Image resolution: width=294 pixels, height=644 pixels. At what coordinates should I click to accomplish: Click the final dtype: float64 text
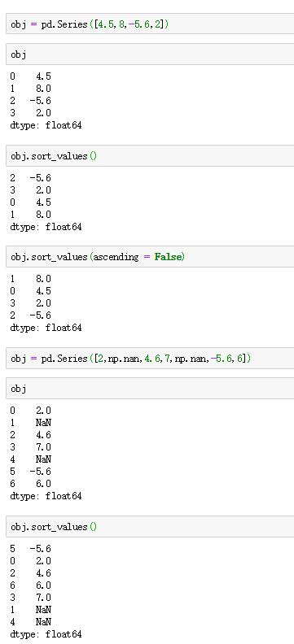tap(46, 634)
